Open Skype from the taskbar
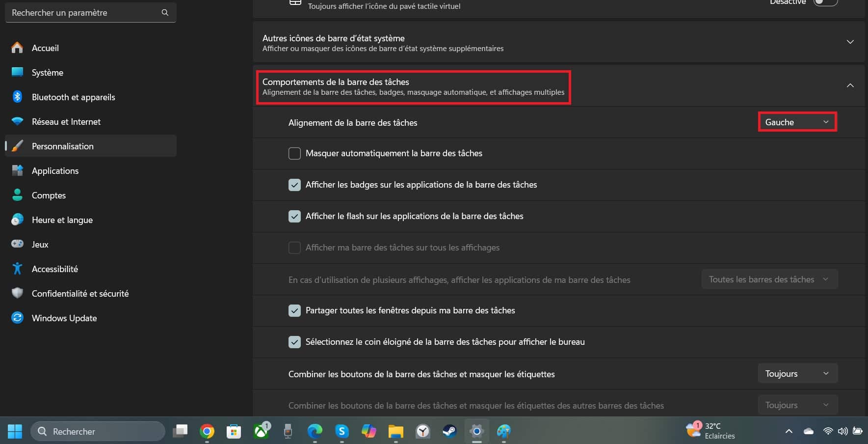The image size is (868, 444). coord(342,431)
